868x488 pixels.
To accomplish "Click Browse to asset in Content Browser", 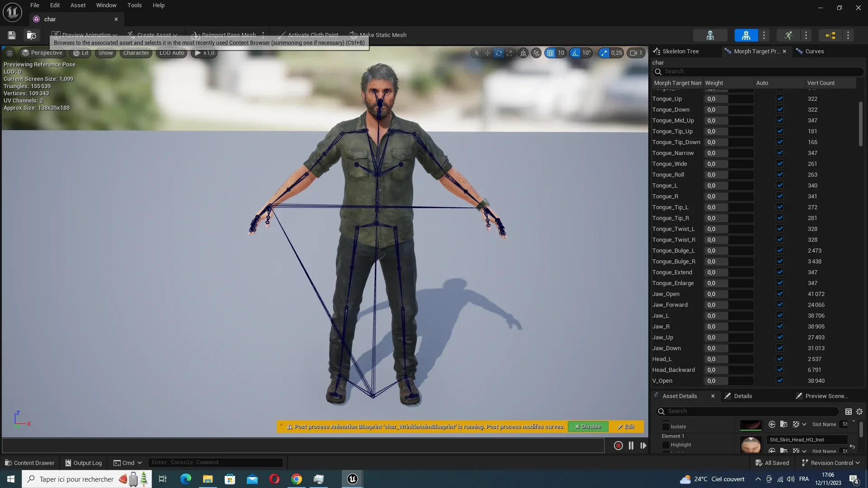I will pyautogui.click(x=31, y=35).
